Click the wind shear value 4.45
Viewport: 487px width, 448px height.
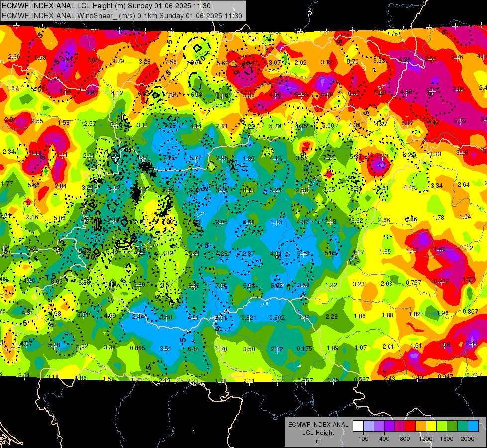410,187
